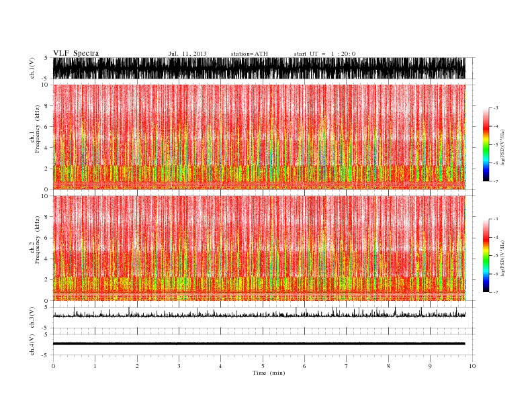Click the 'ch.4(V)' axis label
Image resolution: width=532 pixels, height=411 pixels.
(32, 345)
